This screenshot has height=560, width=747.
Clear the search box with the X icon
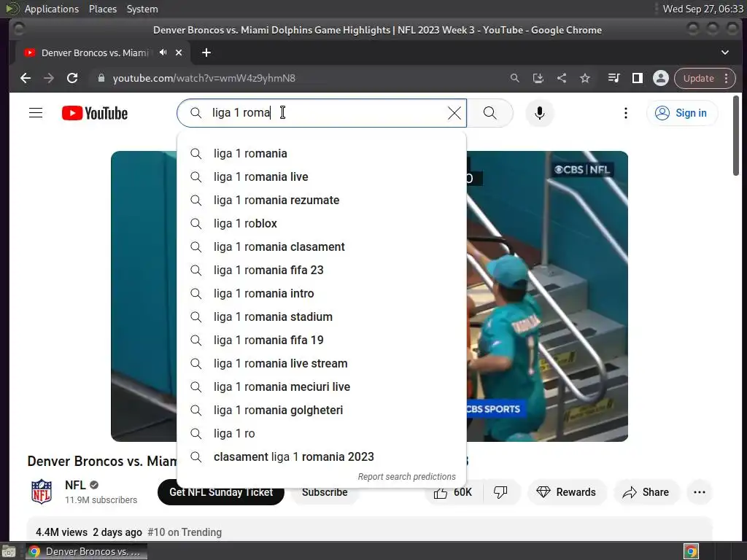coord(454,113)
